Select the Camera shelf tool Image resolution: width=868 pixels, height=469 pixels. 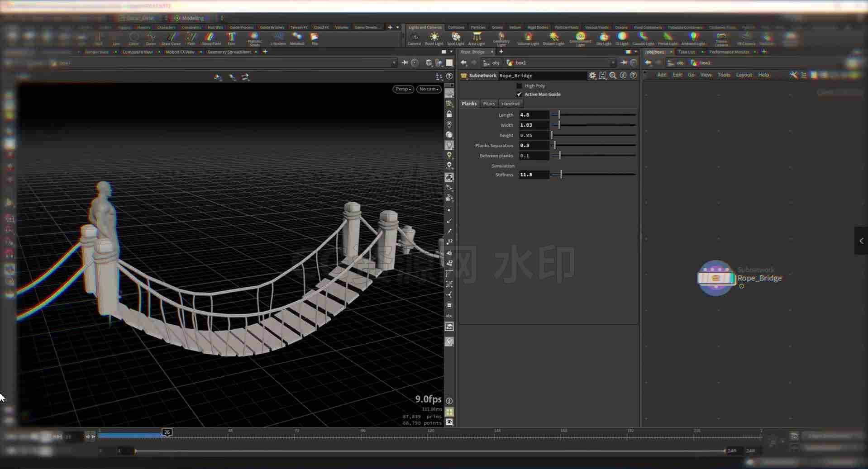click(414, 38)
